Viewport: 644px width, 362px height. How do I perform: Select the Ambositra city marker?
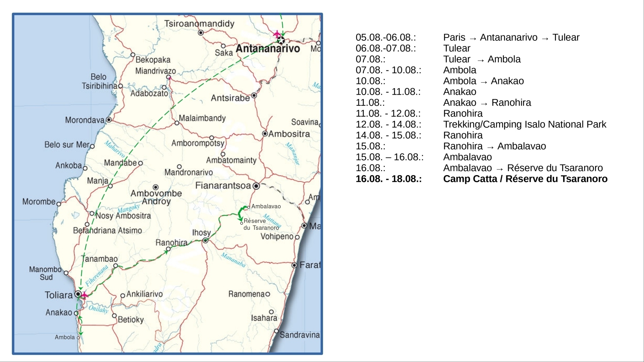(265, 134)
